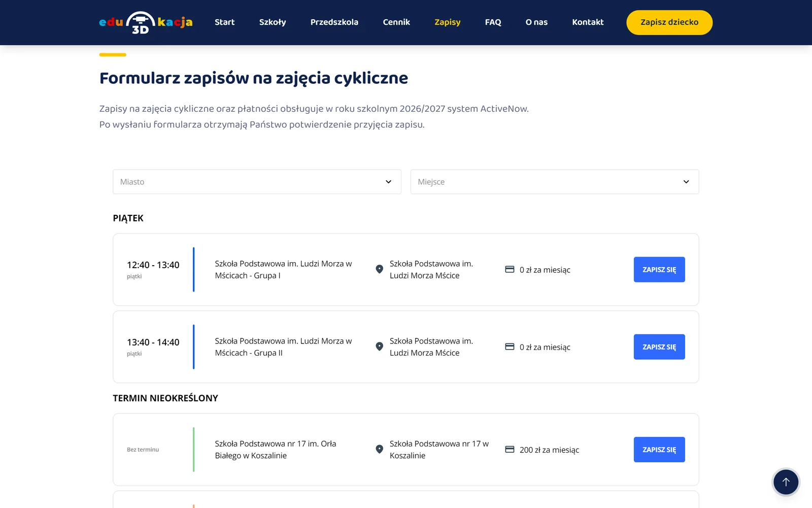Open the Przedszkola menu item
This screenshot has height=508, width=812.
[334, 22]
